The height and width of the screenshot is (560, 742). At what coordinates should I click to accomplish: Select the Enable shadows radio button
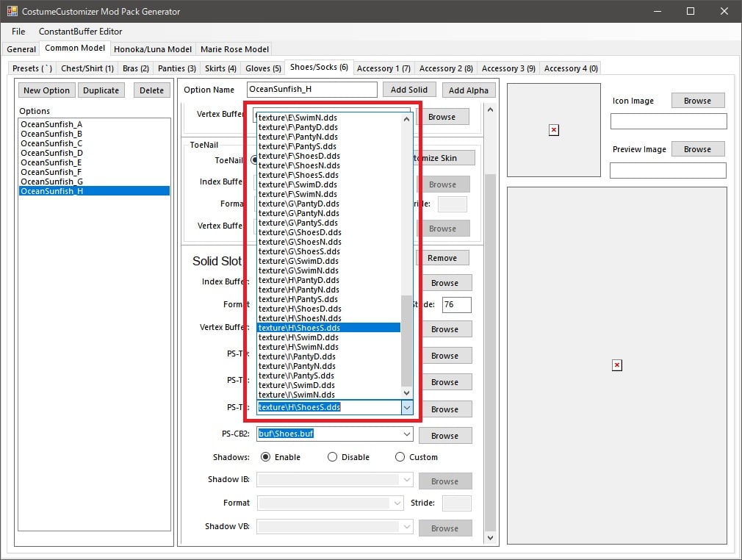click(265, 457)
